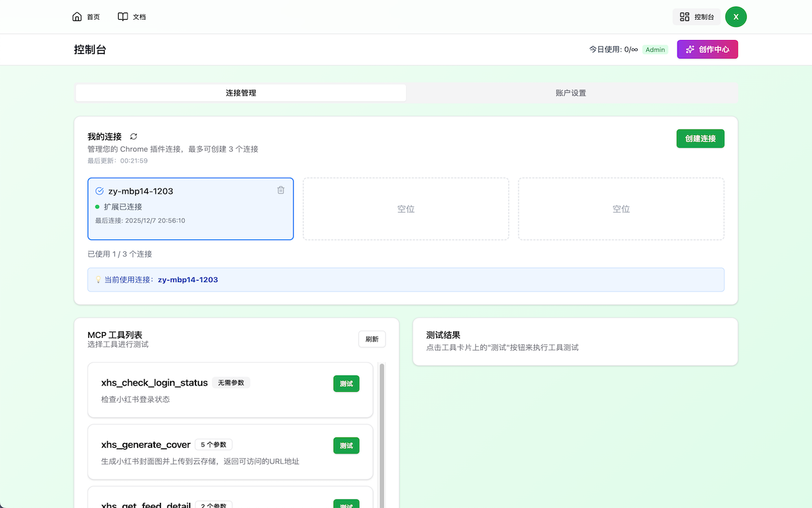Run 测试 for xhs_check_login_status
812x508 pixels.
click(346, 384)
